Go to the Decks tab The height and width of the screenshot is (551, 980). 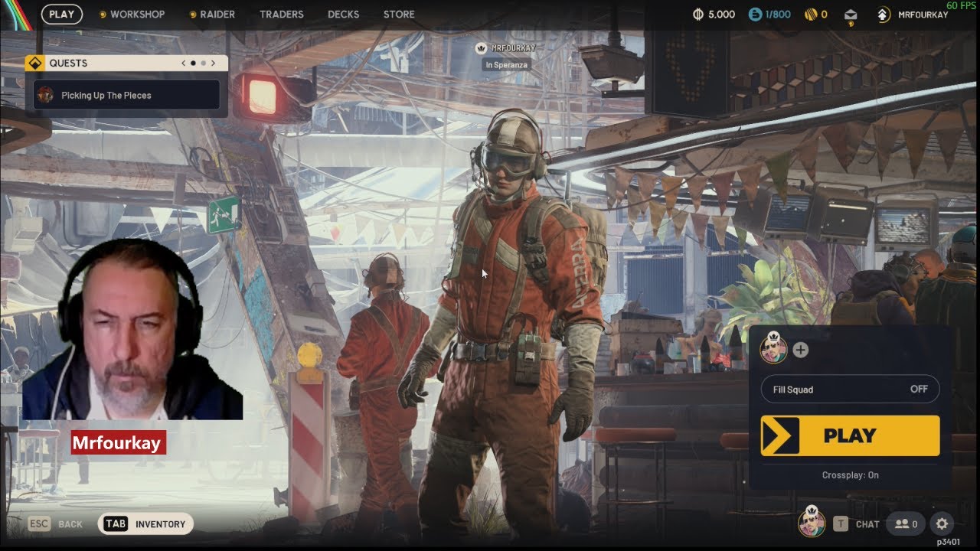coord(343,14)
